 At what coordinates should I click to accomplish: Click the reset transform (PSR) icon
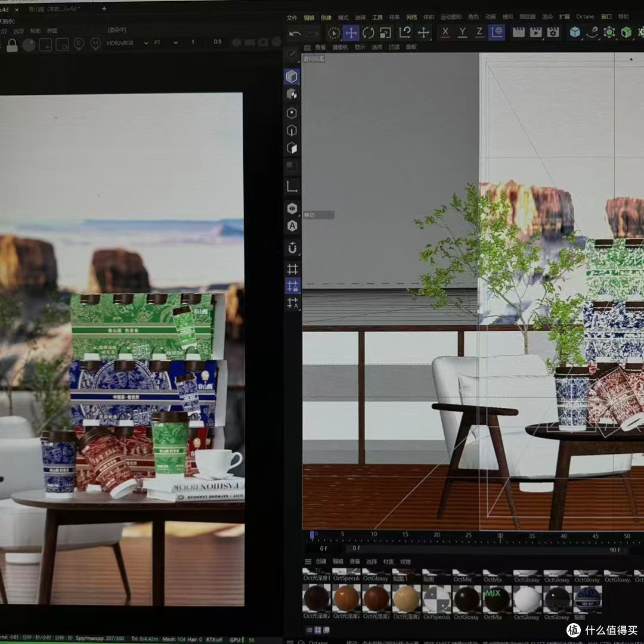pyautogui.click(x=405, y=32)
